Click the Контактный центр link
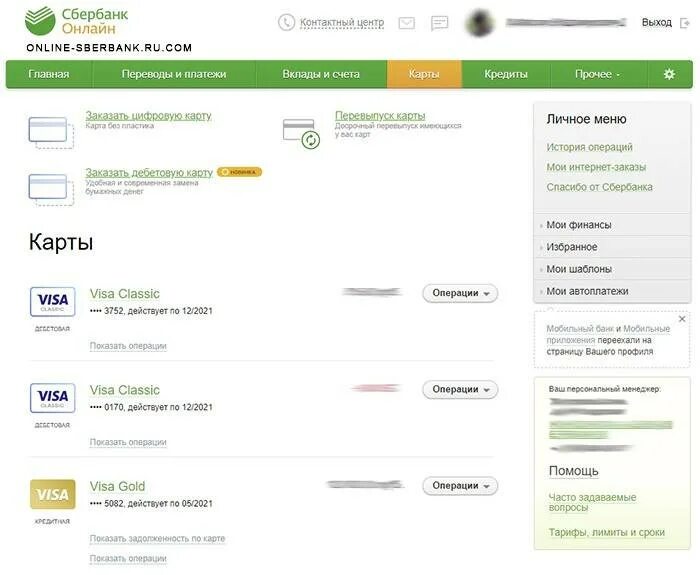This screenshot has width=700, height=575. (342, 22)
